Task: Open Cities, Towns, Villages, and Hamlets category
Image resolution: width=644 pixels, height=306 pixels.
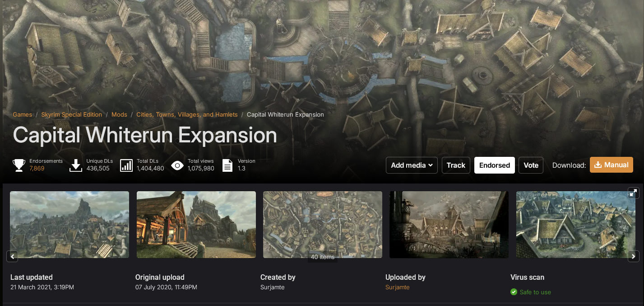Action: coord(187,114)
